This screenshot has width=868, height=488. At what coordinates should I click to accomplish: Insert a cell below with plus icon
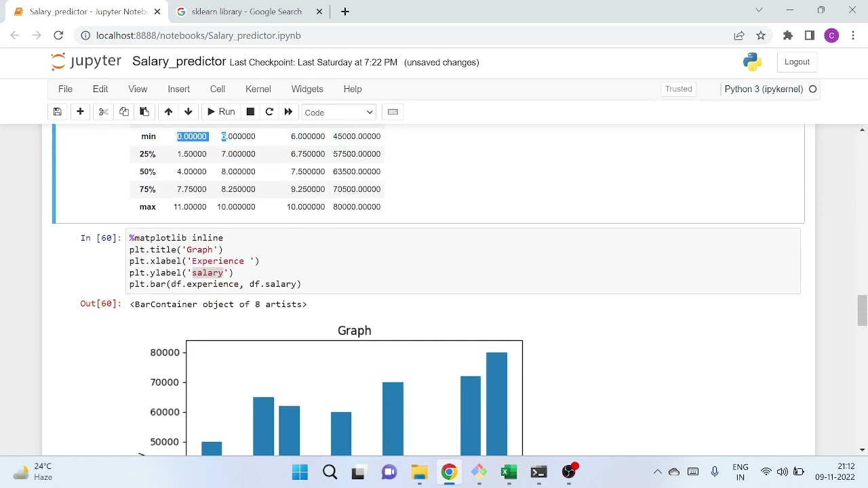80,112
